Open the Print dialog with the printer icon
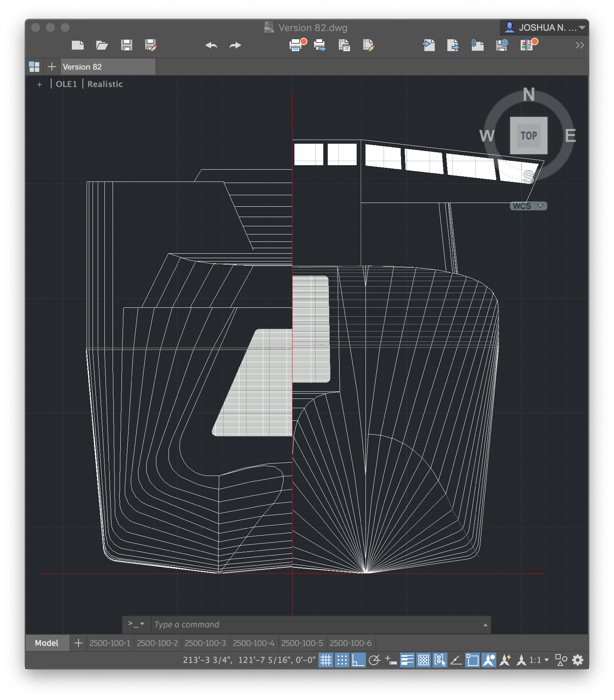This screenshot has height=700, width=614. (x=297, y=45)
